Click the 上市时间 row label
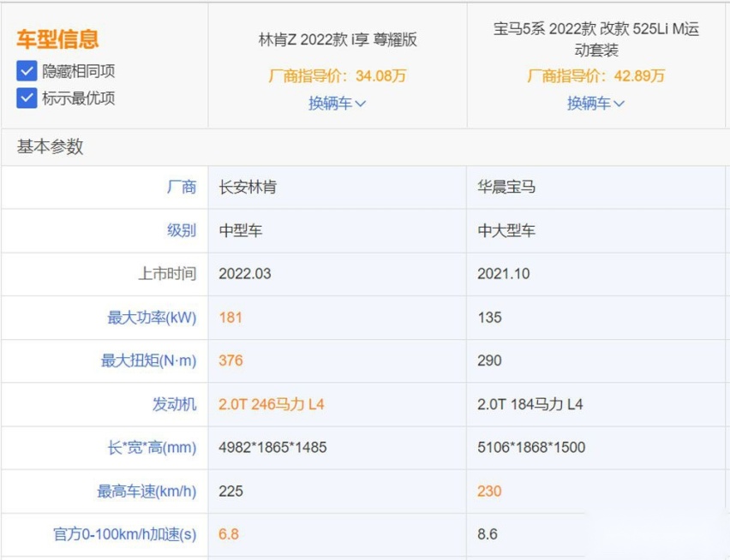This screenshot has height=560, width=730. (x=167, y=273)
